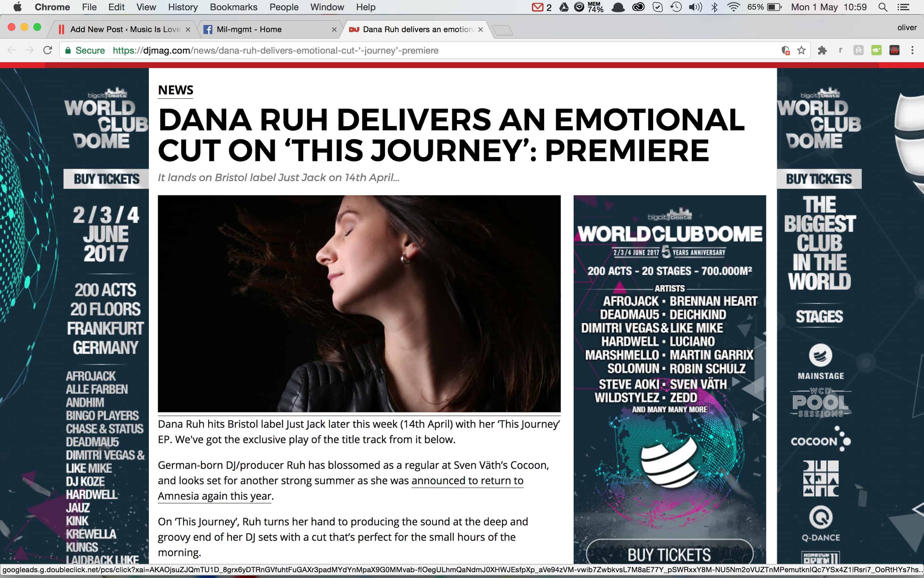Close the Add New Post tab
Image resolution: width=924 pixels, height=578 pixels.
point(188,30)
